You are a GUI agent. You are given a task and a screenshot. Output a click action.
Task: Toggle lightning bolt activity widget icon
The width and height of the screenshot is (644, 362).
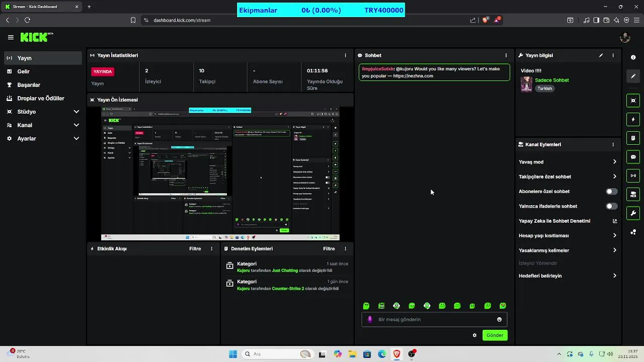click(633, 120)
